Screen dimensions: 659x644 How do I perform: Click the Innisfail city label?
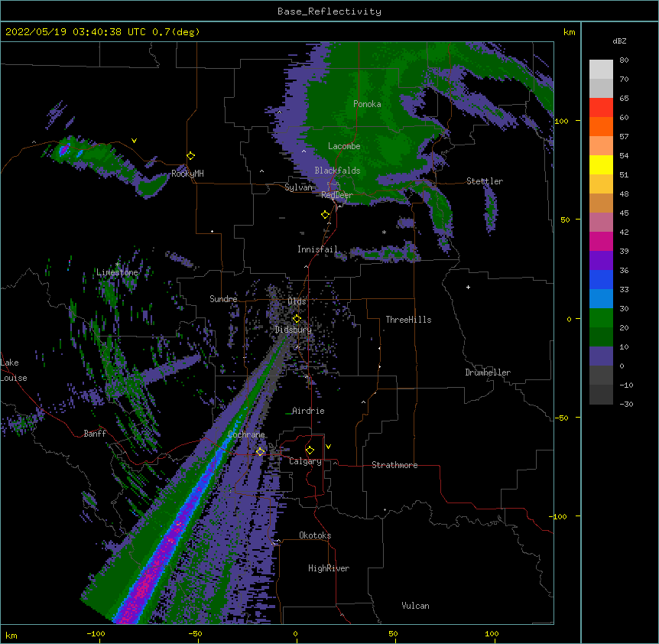[x=317, y=249]
